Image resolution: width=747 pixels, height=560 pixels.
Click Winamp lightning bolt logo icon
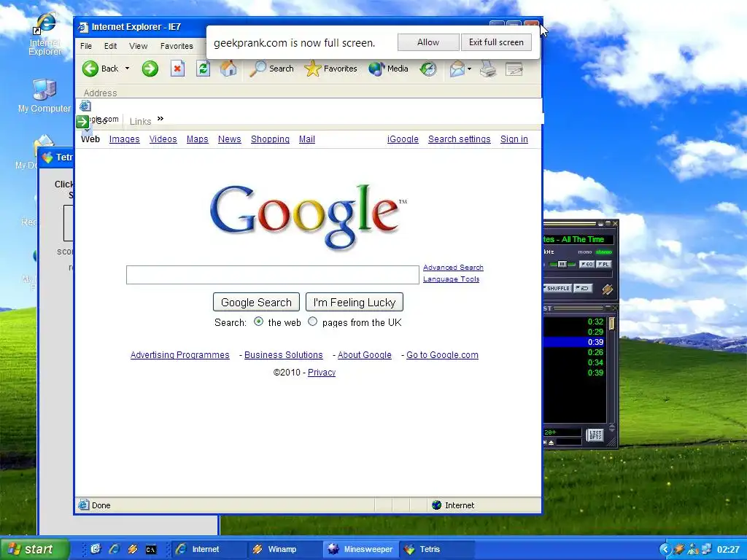tap(607, 289)
